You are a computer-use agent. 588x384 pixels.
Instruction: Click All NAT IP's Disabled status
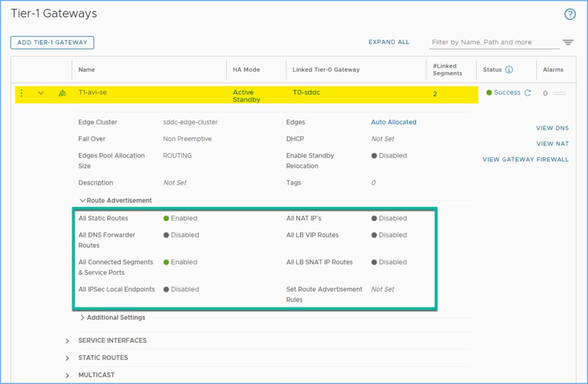tap(389, 218)
